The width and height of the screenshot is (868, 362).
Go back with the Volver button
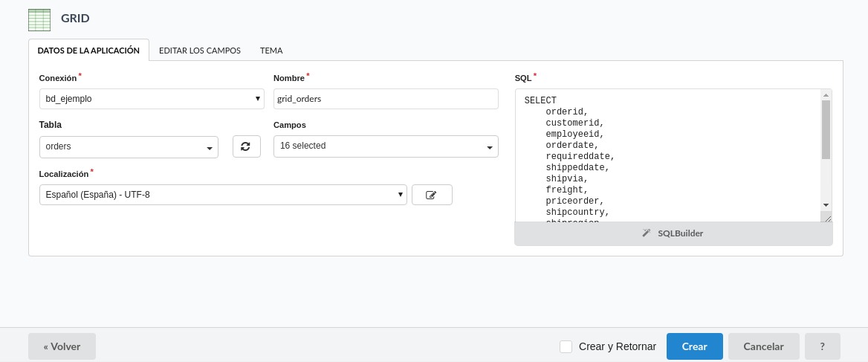click(62, 346)
